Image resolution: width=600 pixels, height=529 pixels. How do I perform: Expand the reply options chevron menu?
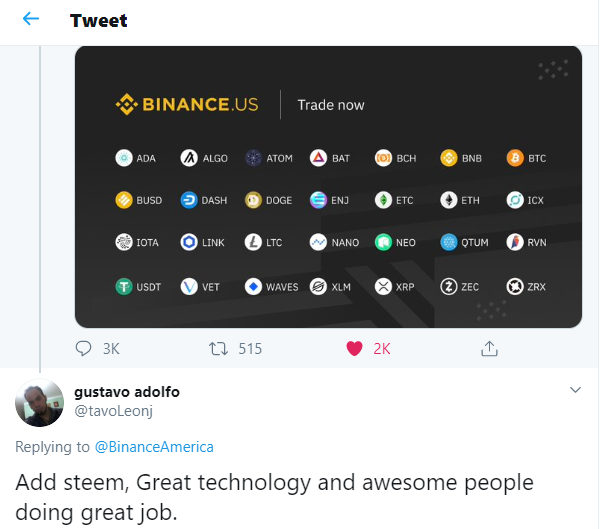[575, 390]
